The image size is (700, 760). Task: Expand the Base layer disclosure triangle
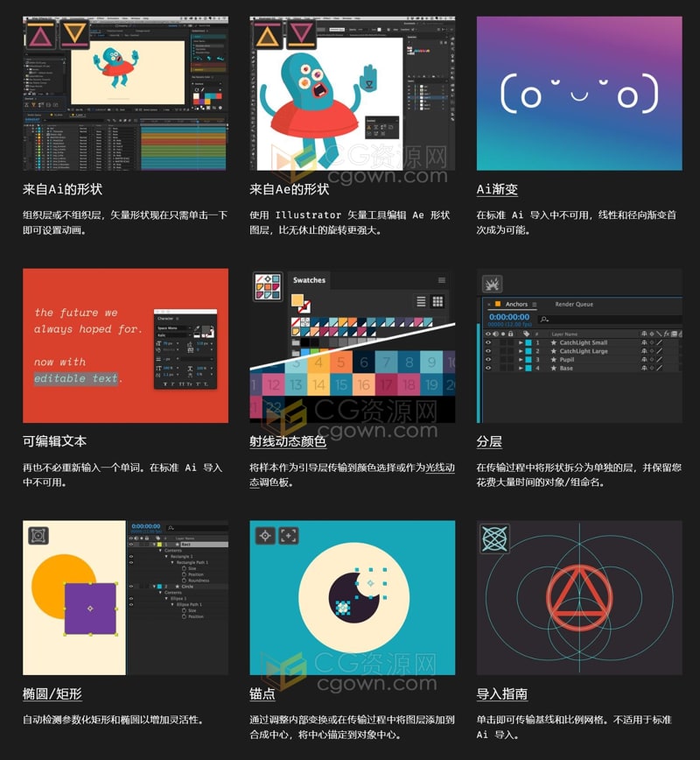click(521, 369)
